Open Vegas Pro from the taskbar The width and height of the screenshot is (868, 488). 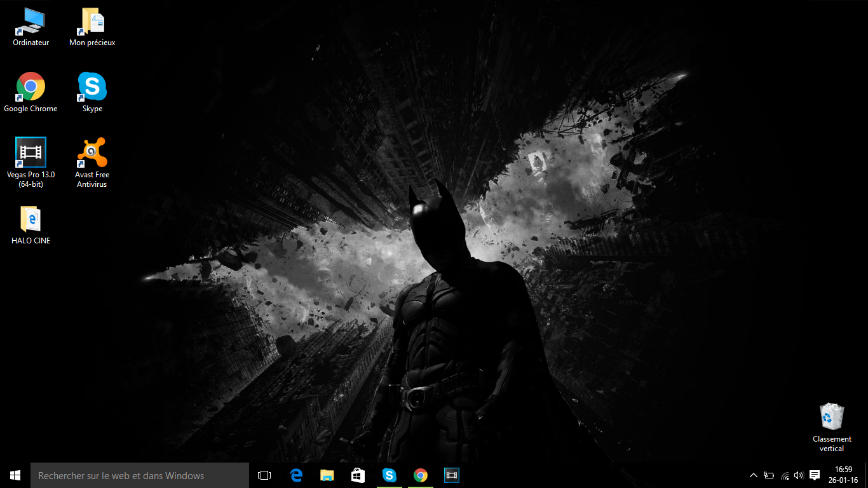pos(451,475)
